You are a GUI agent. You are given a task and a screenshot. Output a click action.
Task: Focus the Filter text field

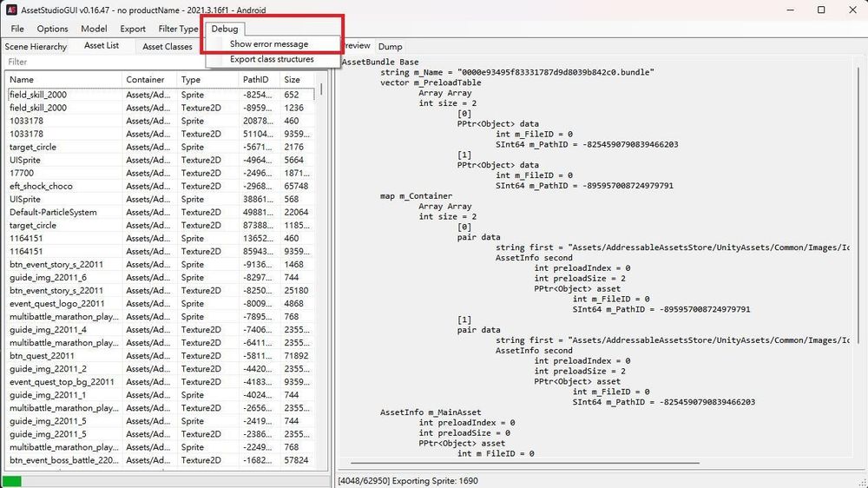(165, 62)
